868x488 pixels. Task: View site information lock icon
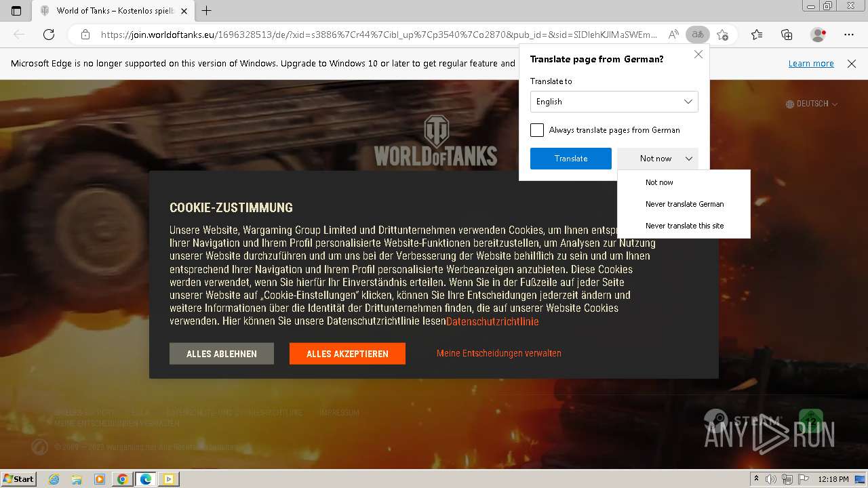point(85,35)
